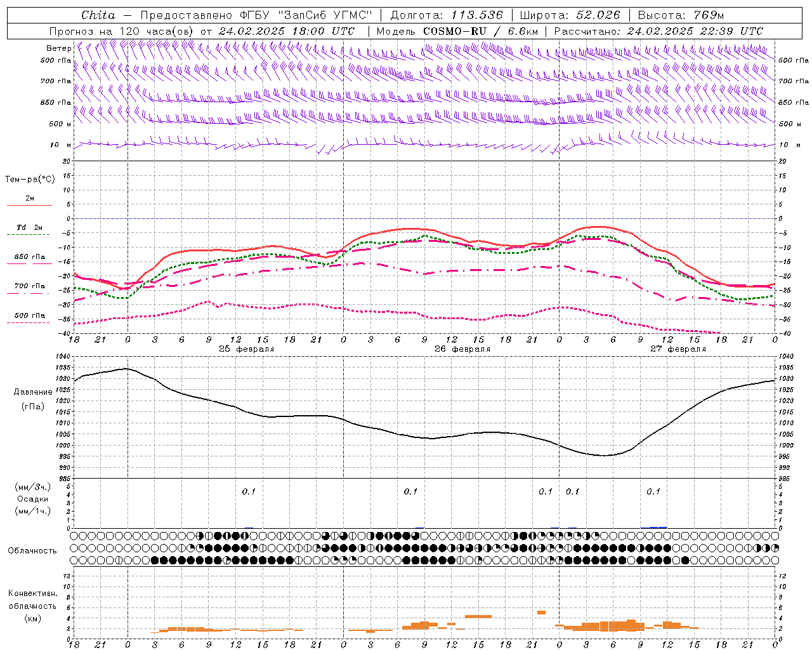Screen dimensions: 812x650
Task: Click the "Облачность" cloud cover label
Action: pos(32,551)
